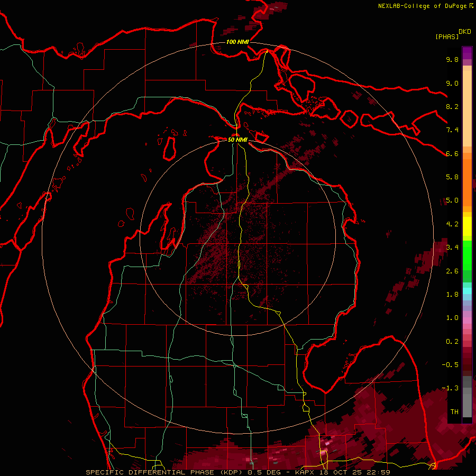Click the 1.0 value on the color scale
The width and height of the screenshot is (476, 476).
tap(452, 318)
